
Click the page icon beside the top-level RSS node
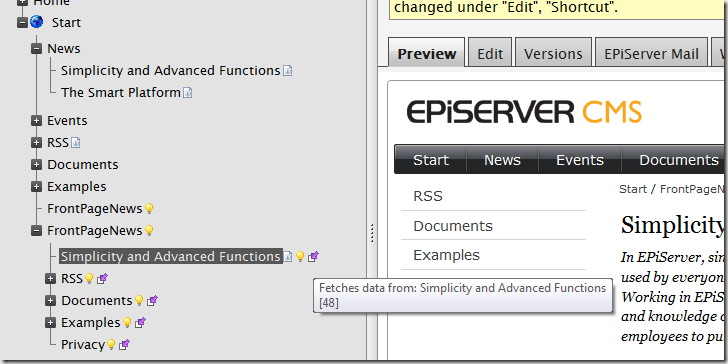(x=76, y=143)
